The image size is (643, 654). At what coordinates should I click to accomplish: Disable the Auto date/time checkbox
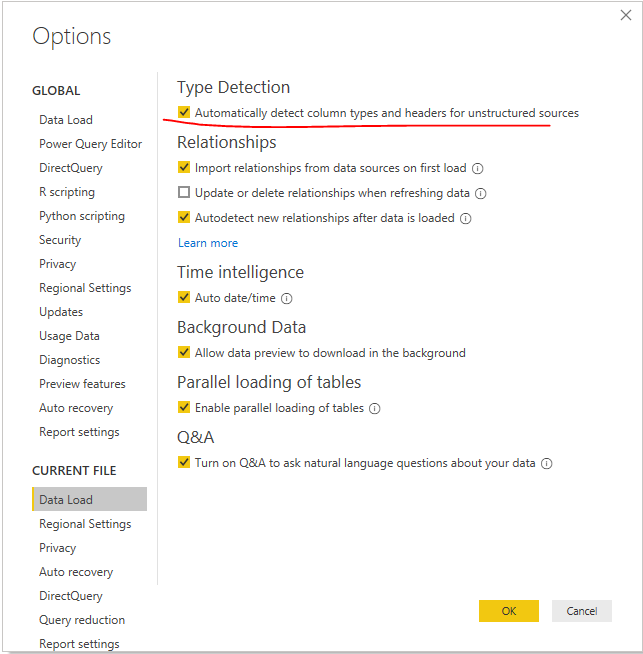tap(184, 297)
